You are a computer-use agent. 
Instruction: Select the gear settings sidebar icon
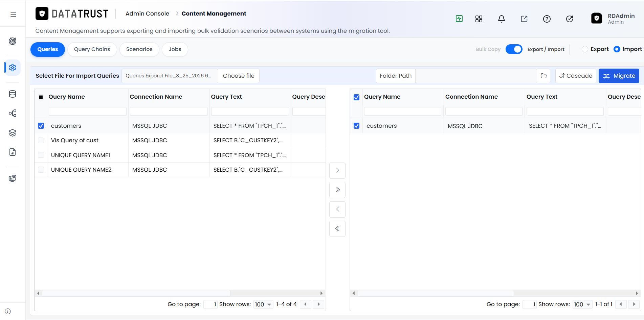[x=13, y=68]
